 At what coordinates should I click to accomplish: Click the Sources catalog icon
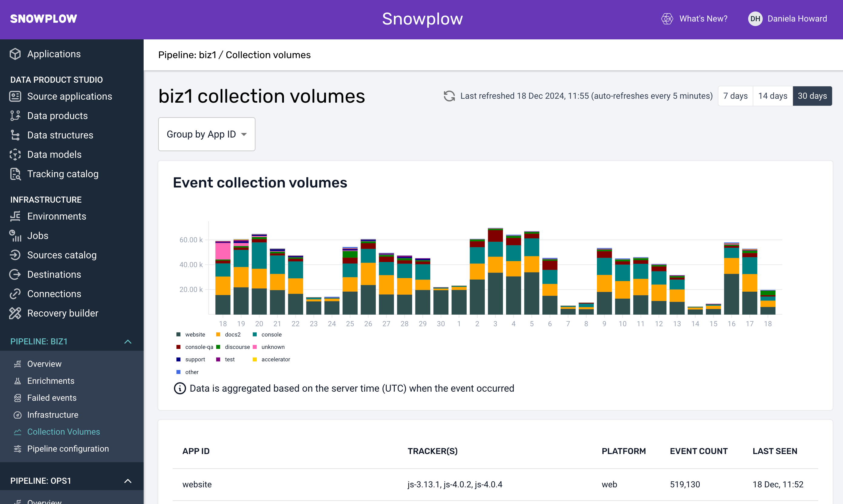(15, 255)
